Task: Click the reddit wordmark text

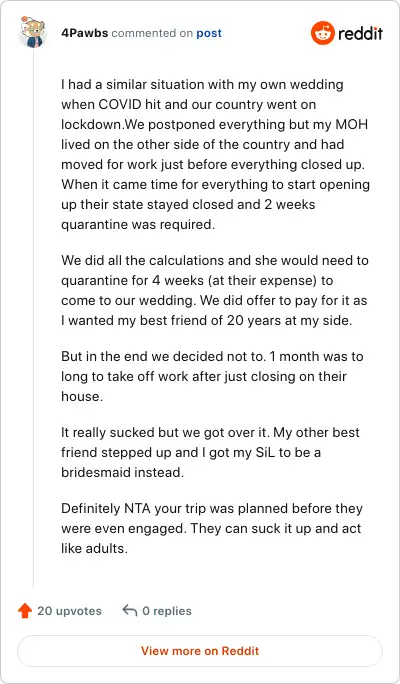Action: pos(360,33)
